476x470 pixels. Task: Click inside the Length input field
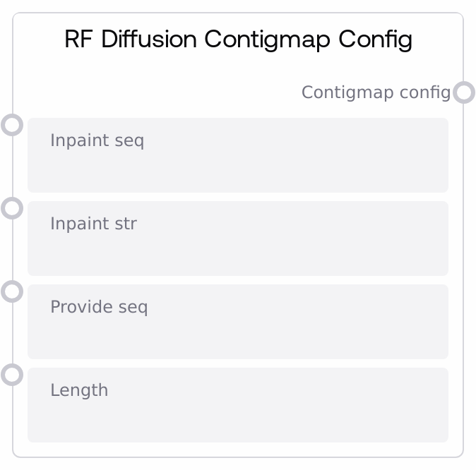point(237,416)
